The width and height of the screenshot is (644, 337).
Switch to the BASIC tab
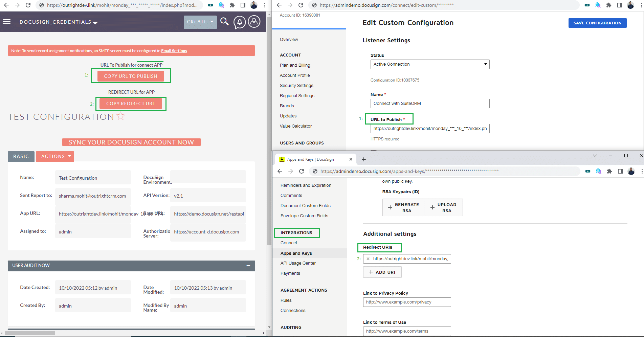(x=21, y=156)
